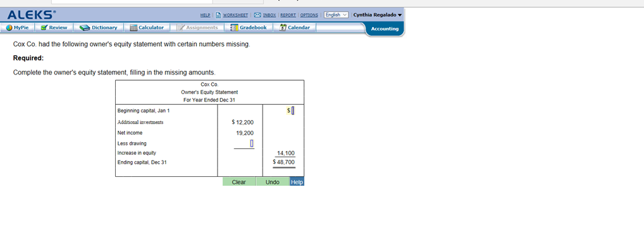Click the Required: heading
Screen dimensions: 644x235
pyautogui.click(x=28, y=58)
